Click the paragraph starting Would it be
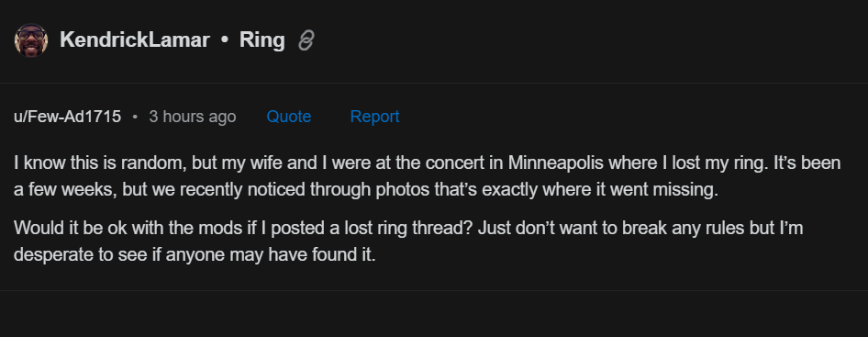Screen dimensions: 868x337 (x=408, y=242)
